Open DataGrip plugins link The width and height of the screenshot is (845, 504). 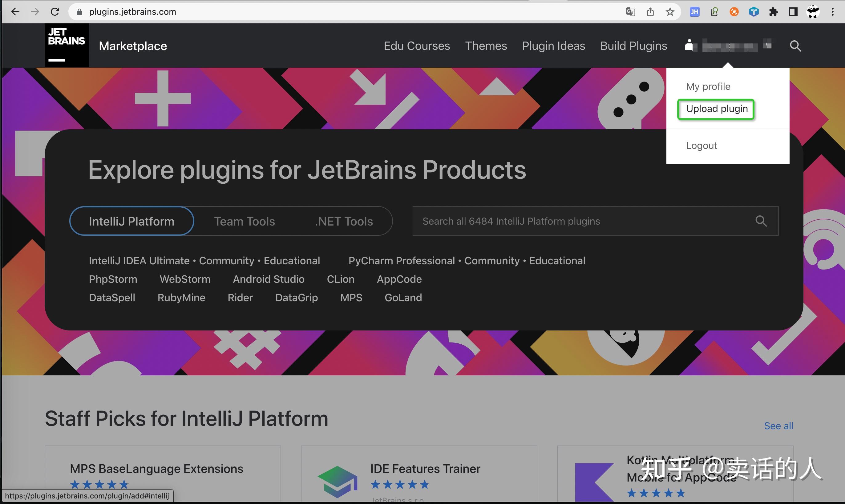(296, 298)
